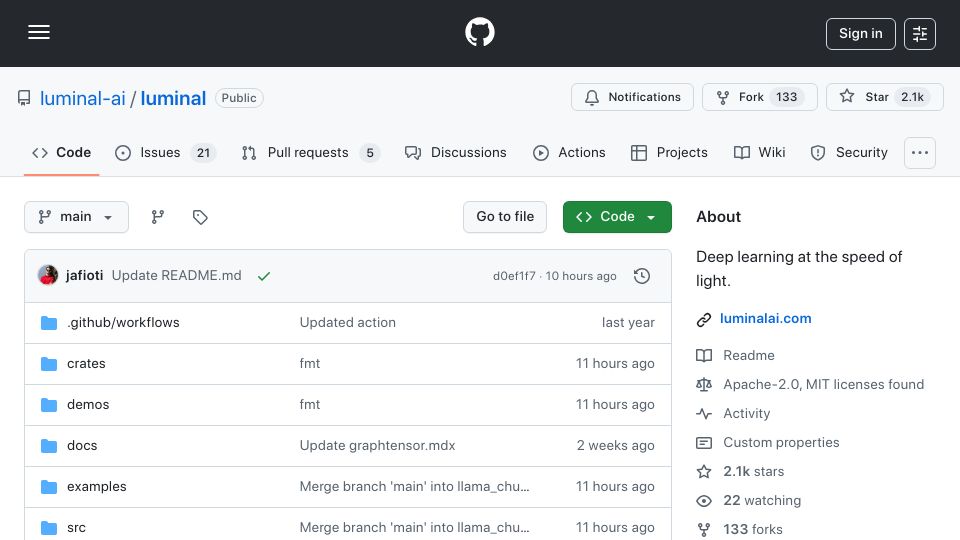The height and width of the screenshot is (540, 960).
Task: Open the luminal repository name link
Action: tap(173, 98)
